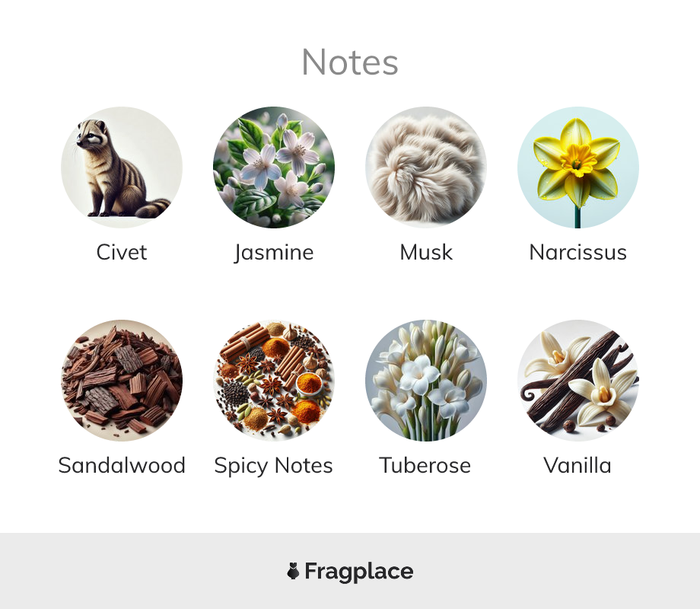This screenshot has height=609, width=700.
Task: Click the gray footer bar
Action: click(350, 571)
